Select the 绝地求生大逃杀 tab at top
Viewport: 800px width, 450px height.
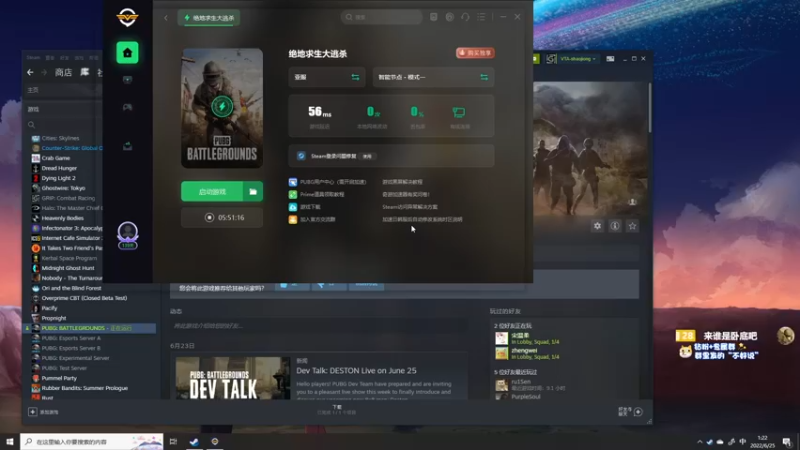pos(209,18)
